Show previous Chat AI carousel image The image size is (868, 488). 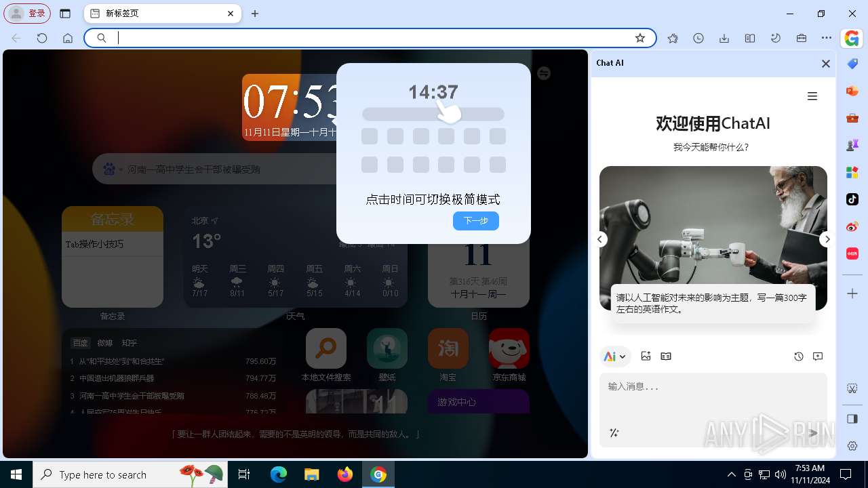[599, 239]
